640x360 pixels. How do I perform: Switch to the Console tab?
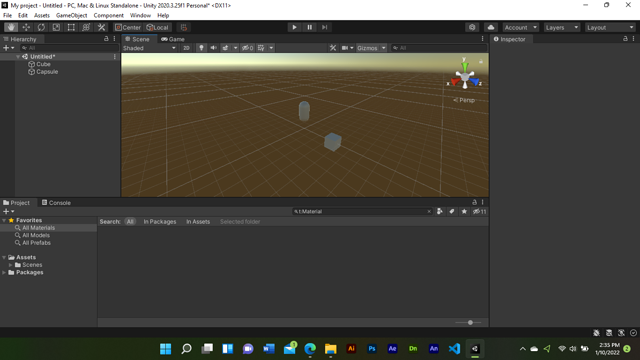[56, 202]
